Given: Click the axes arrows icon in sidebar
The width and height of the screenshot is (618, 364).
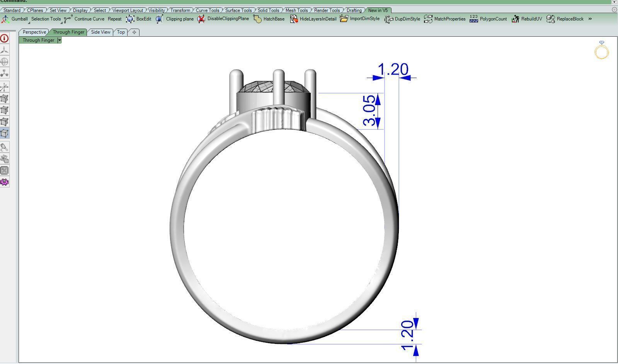Looking at the screenshot, I should (5, 87).
